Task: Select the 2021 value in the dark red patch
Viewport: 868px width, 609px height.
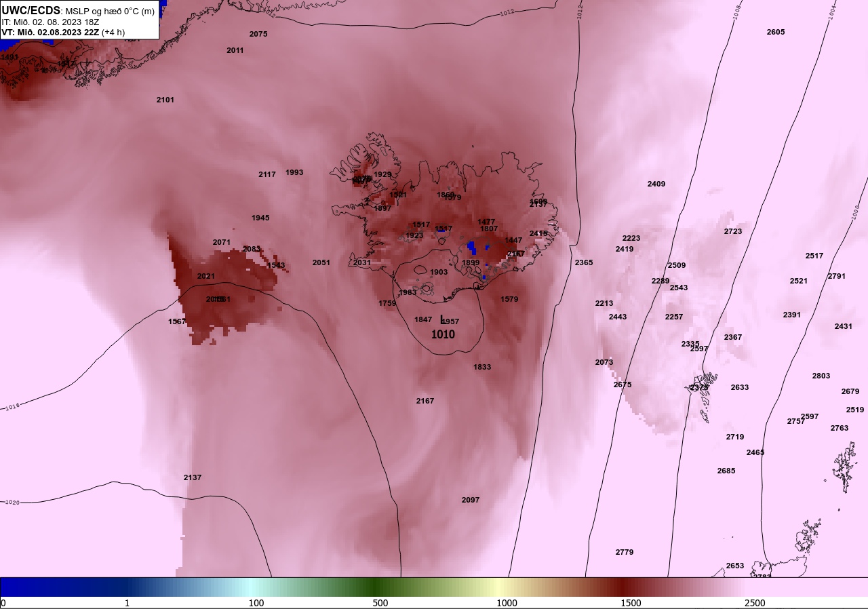Action: 206,276
